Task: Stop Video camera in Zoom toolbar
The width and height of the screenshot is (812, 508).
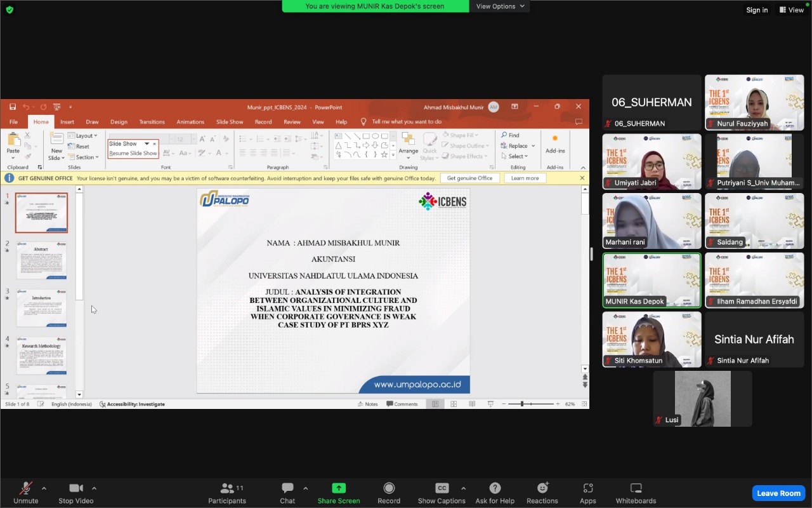Action: pos(76,489)
